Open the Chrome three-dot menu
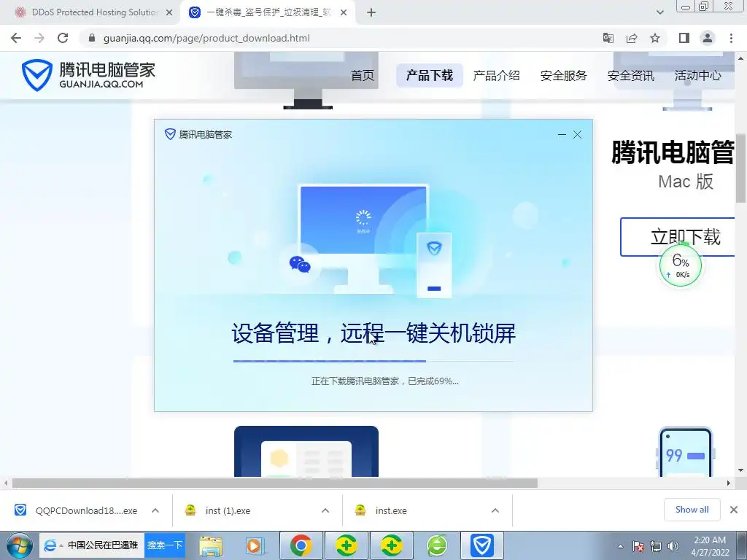 [731, 38]
